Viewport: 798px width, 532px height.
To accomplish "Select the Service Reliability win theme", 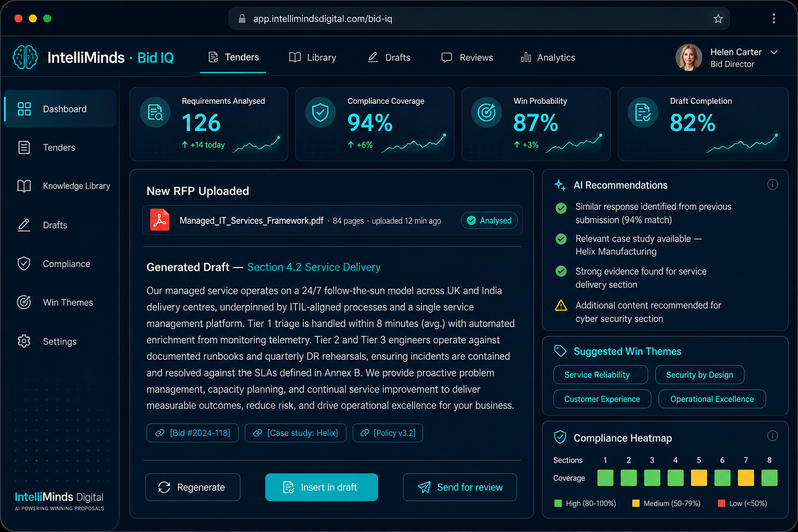I will (x=601, y=375).
